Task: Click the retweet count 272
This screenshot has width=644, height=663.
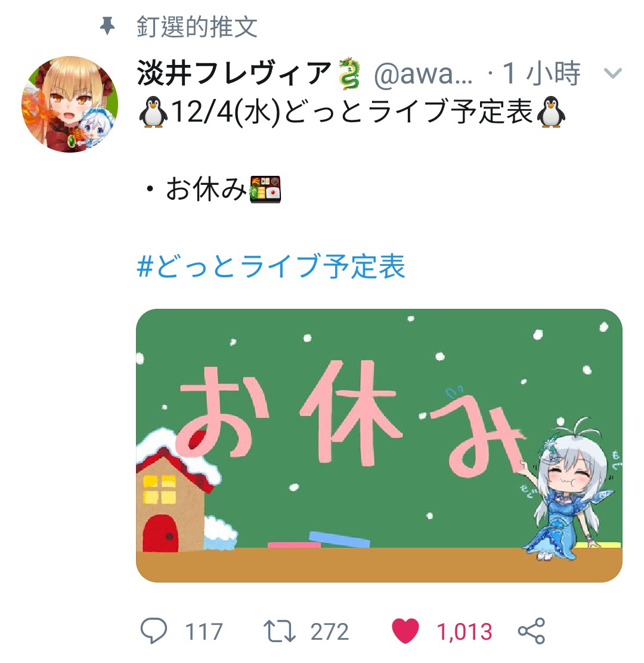Action: (x=329, y=632)
